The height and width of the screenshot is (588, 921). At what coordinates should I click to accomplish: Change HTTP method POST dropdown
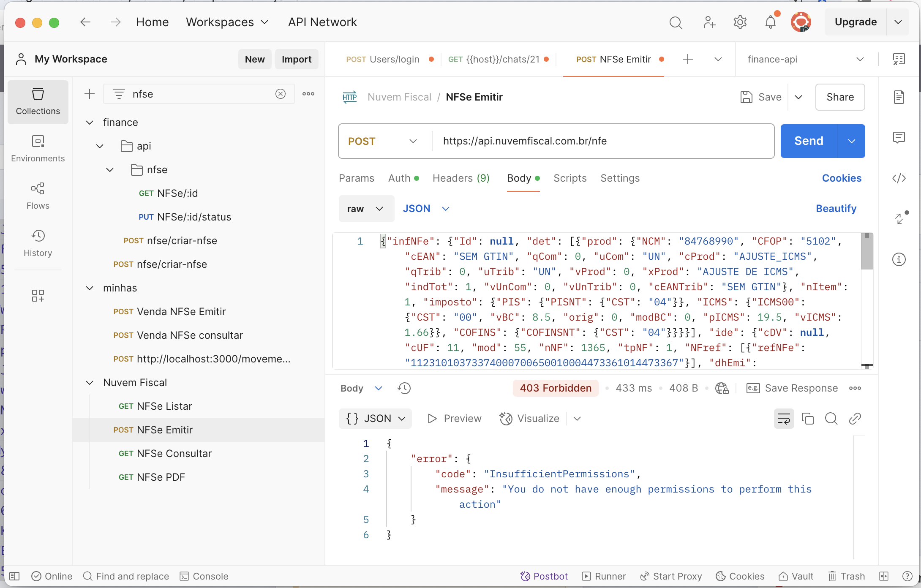coord(384,141)
